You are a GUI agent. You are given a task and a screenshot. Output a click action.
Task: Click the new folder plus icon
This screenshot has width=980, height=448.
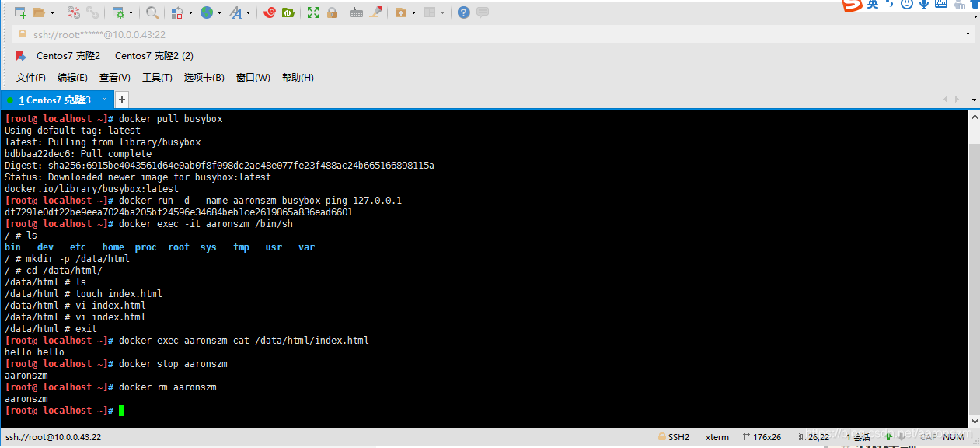pos(400,12)
